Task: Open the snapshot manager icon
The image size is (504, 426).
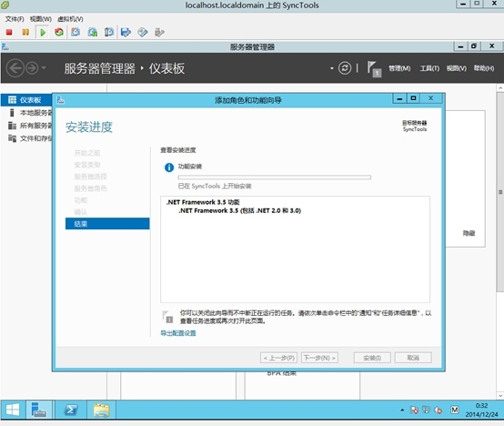Action: pyautogui.click(x=109, y=32)
